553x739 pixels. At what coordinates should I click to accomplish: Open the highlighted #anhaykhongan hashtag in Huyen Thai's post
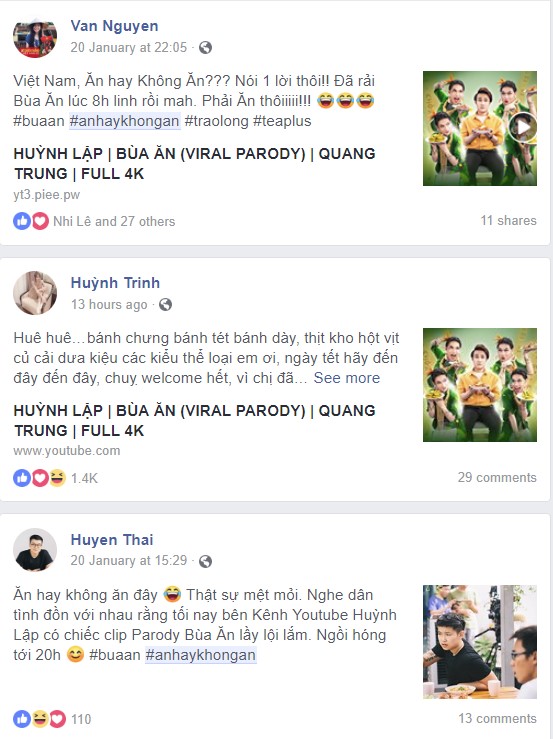point(201,655)
